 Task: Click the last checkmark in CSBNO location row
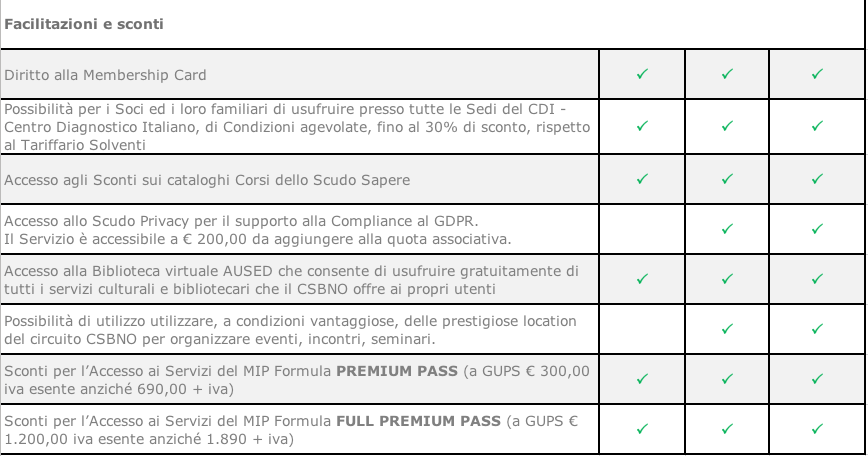817,329
